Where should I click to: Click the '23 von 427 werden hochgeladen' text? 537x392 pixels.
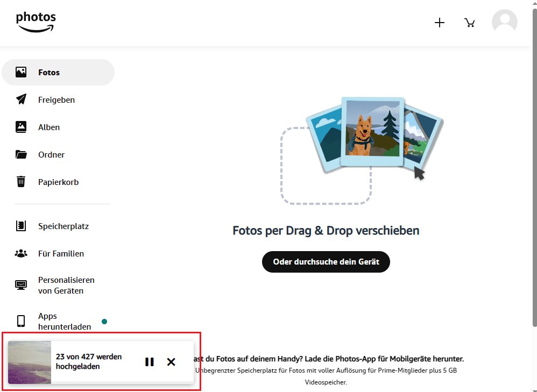[89, 361]
